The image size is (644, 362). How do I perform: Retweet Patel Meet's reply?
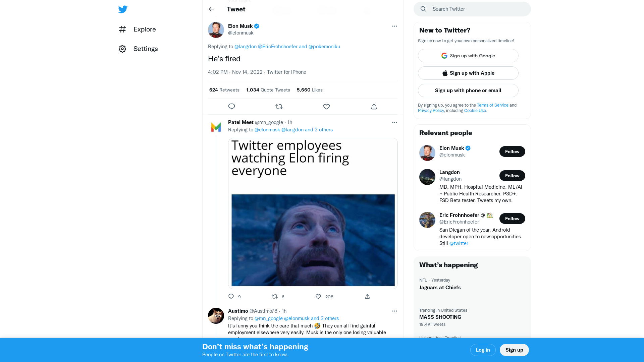click(x=274, y=297)
